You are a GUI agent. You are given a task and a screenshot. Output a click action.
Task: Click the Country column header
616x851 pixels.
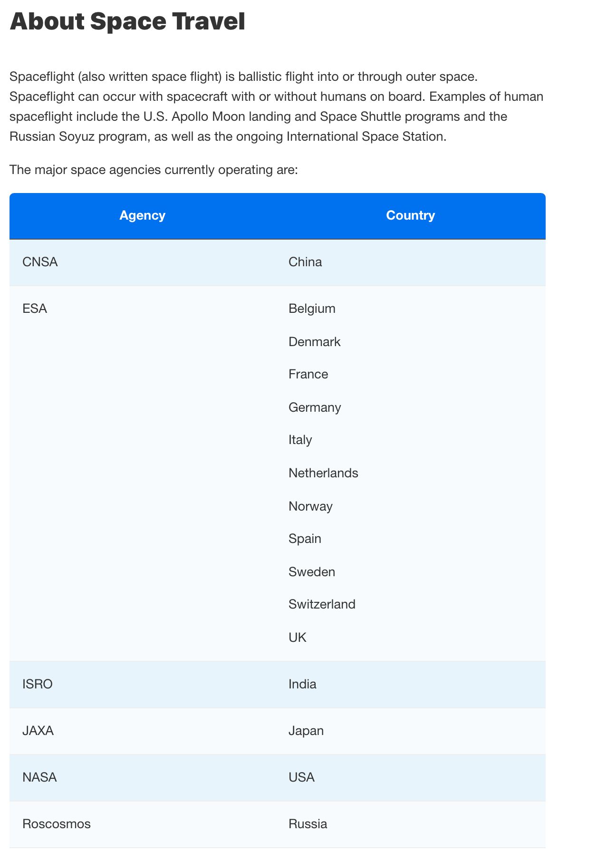pos(410,215)
